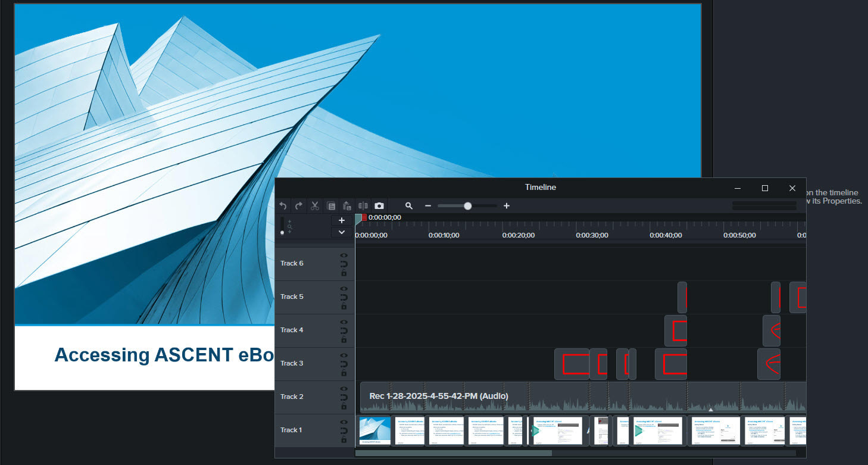Click the 0:00:40;00 mark on the ruler
The image size is (868, 465).
pyautogui.click(x=666, y=235)
